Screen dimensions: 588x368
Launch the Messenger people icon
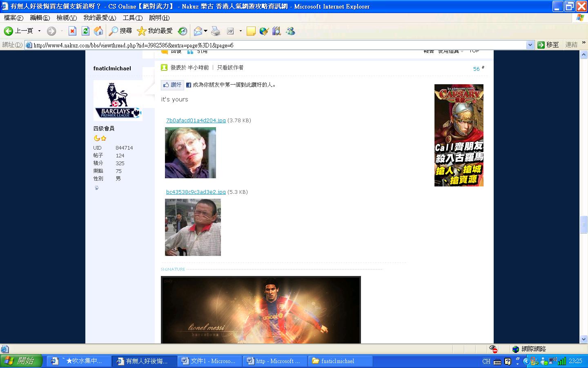tap(290, 31)
